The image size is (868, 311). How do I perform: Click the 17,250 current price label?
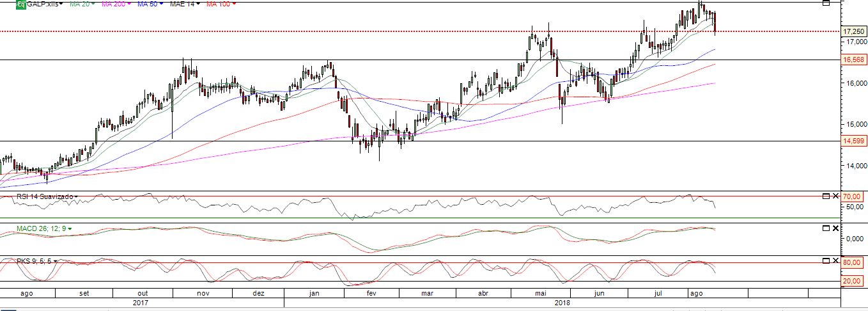click(853, 31)
